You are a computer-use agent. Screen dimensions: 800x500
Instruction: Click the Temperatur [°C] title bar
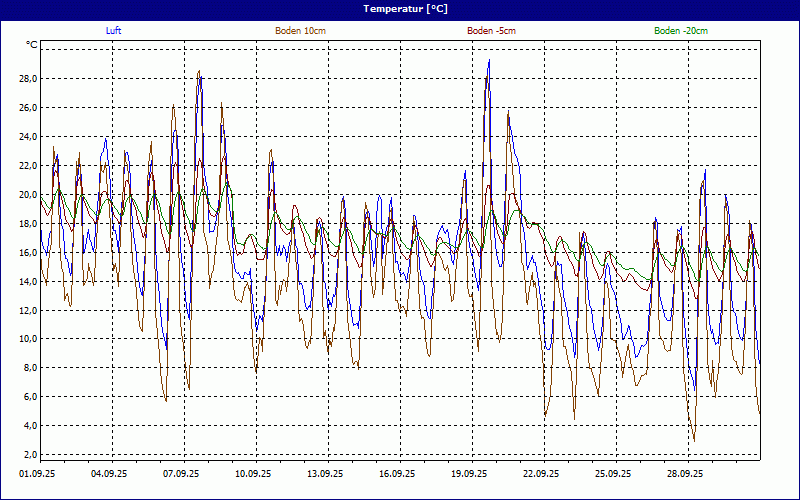[x=400, y=9]
